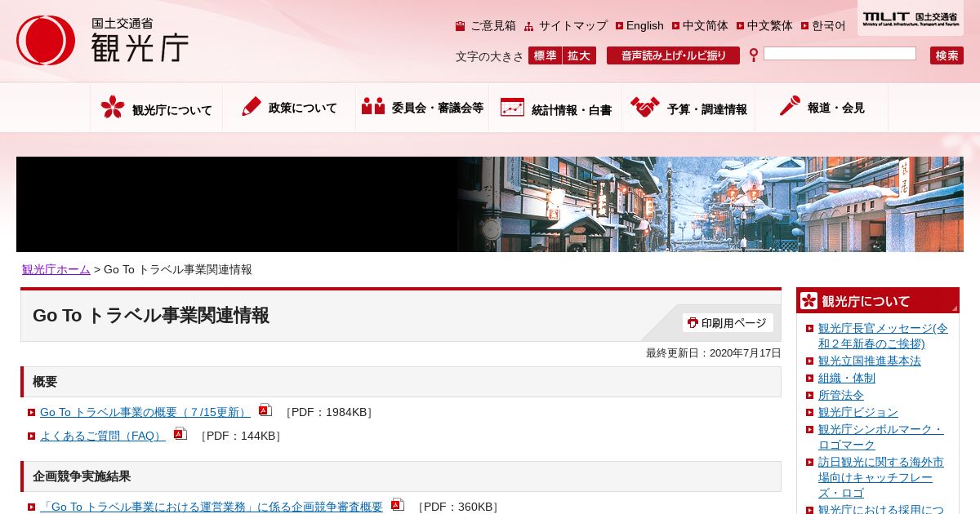Click the cherry blossom icon beside 観光庁について
Image resolution: width=980 pixels, height=514 pixels.
point(113,107)
